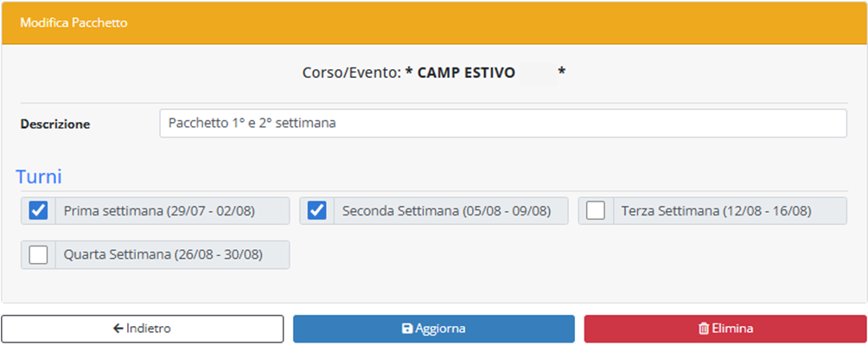The height and width of the screenshot is (346, 868).
Task: Click the Quarta Settimana (26/08 - 30/08) label
Action: (x=163, y=254)
